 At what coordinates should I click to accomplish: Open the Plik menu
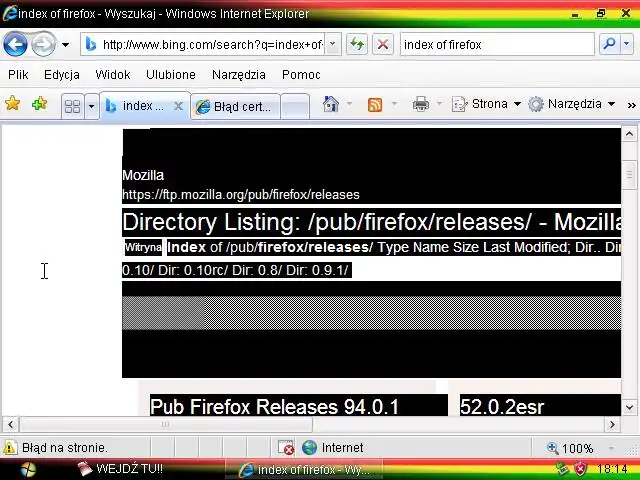(x=18, y=75)
